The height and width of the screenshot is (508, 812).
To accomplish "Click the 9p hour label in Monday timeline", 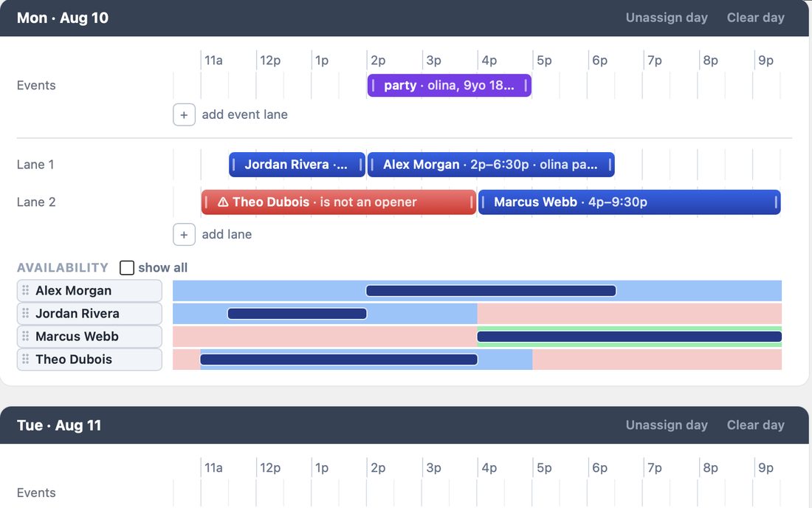I will coord(766,61).
